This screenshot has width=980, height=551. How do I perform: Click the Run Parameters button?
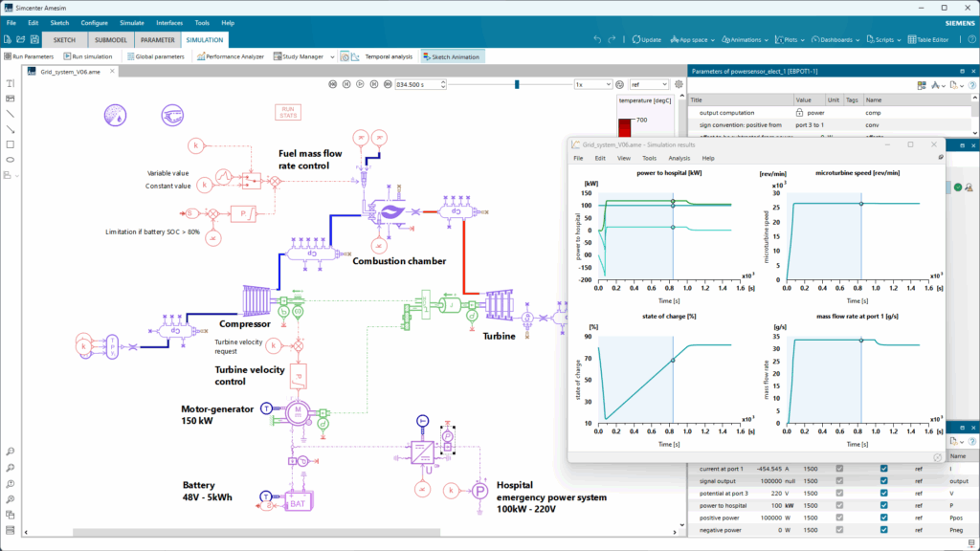29,56
